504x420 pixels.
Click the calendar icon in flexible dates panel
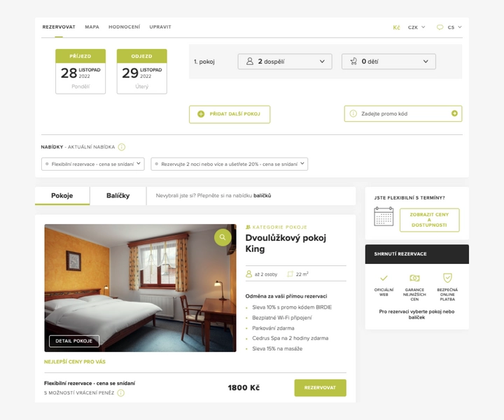tap(384, 216)
